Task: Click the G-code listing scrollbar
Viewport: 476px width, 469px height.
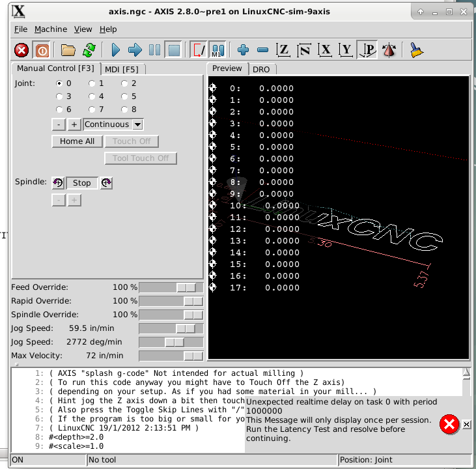Action: click(x=467, y=381)
